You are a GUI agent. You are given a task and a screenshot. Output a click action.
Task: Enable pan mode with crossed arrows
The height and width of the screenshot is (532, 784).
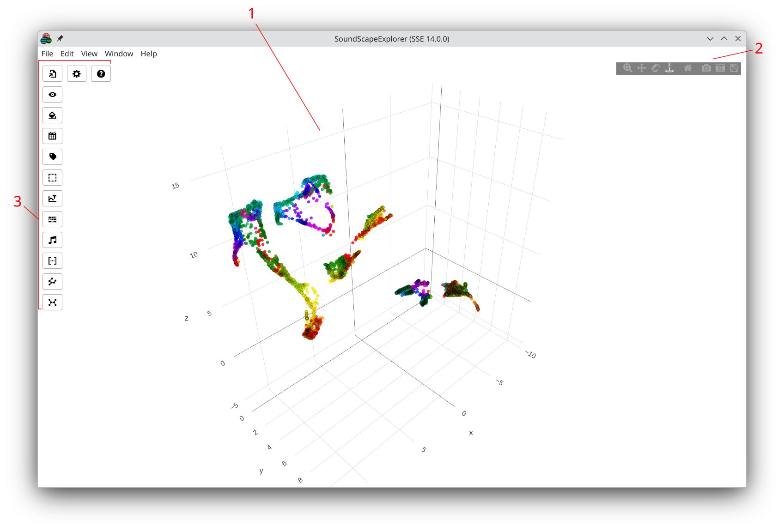coord(642,68)
